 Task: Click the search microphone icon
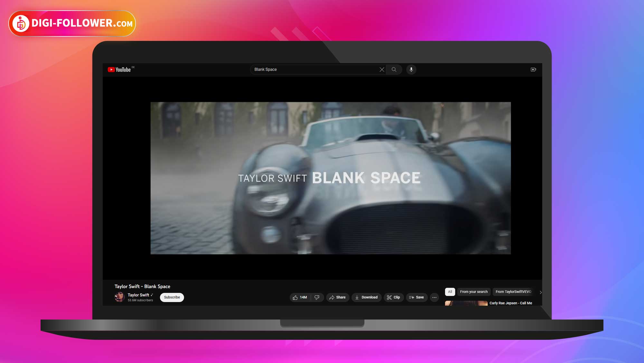(x=411, y=70)
